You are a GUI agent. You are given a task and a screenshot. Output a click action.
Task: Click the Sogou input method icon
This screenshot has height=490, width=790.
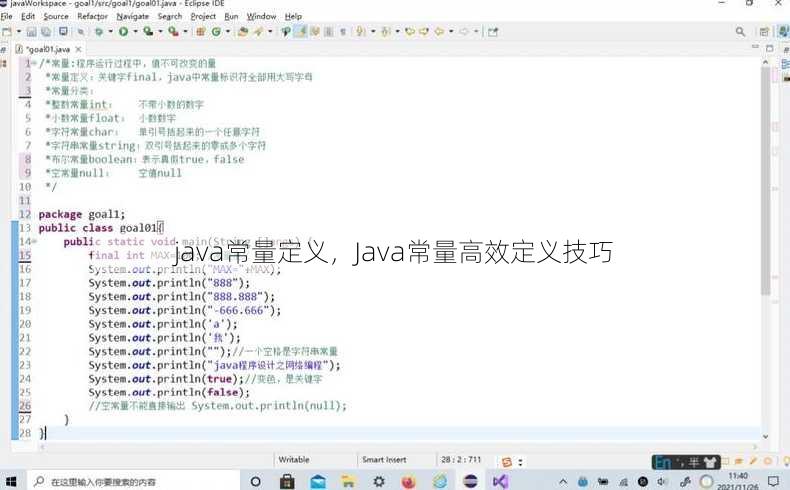pos(507,462)
